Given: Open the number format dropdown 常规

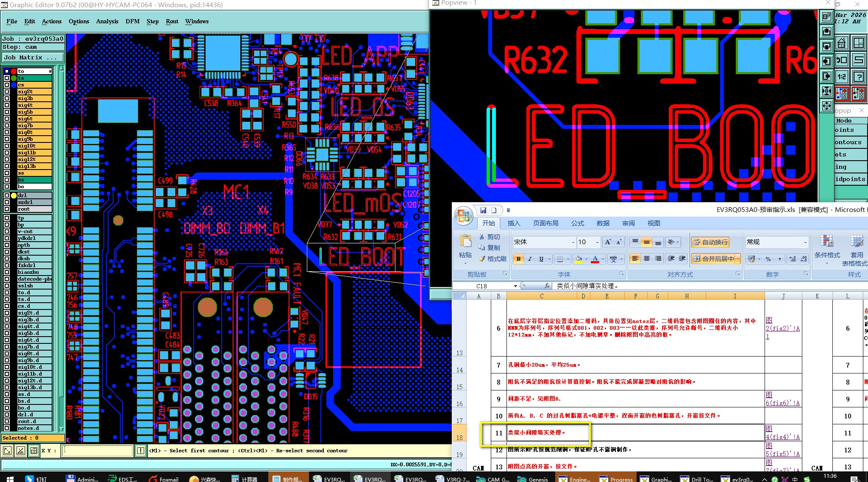Looking at the screenshot, I should tap(805, 242).
